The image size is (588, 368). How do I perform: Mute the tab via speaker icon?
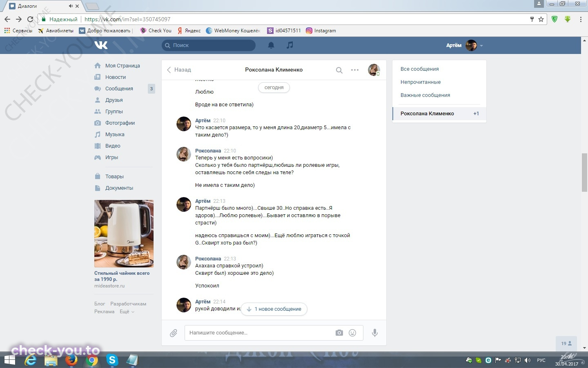pyautogui.click(x=71, y=6)
